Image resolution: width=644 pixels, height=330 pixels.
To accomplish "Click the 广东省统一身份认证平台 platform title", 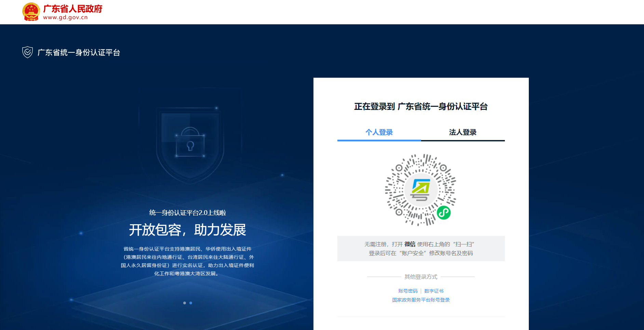I will click(x=79, y=52).
